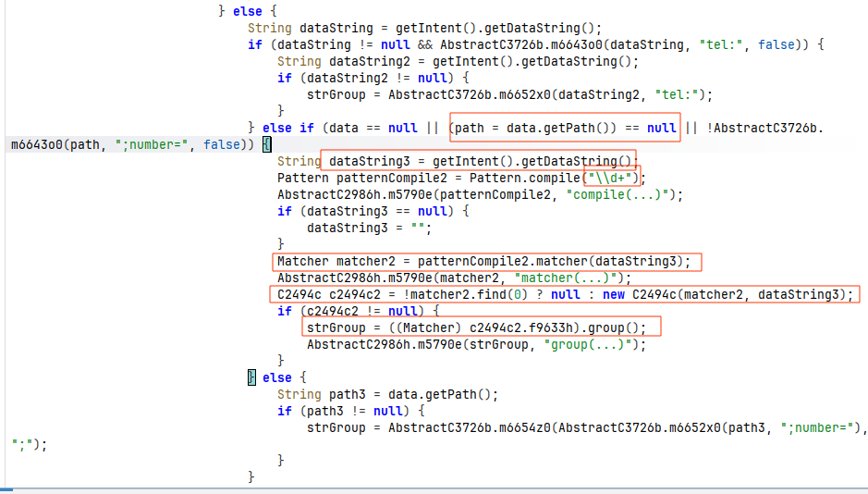Click String path3 declaration

[x=387, y=394]
